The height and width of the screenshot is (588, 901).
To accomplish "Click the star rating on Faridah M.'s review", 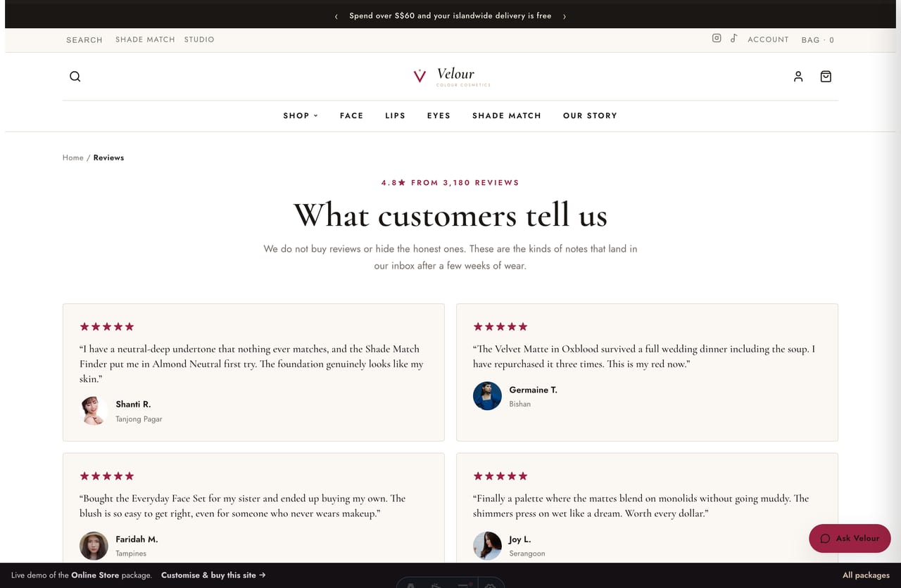I will pyautogui.click(x=107, y=476).
